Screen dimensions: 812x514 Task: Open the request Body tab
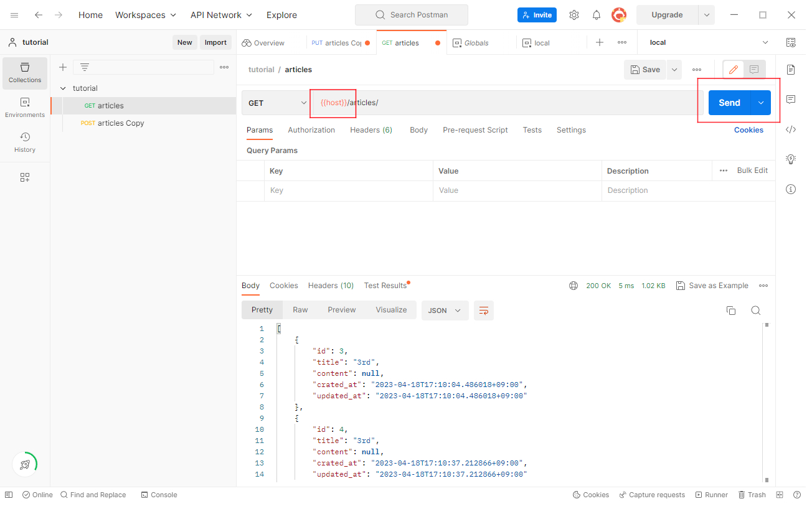pyautogui.click(x=418, y=130)
